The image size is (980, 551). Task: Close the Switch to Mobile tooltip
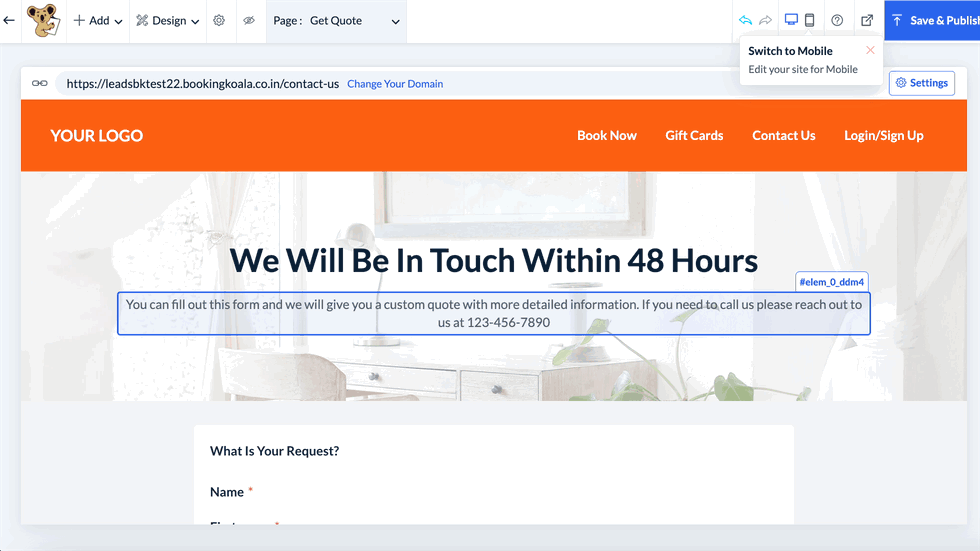(870, 50)
